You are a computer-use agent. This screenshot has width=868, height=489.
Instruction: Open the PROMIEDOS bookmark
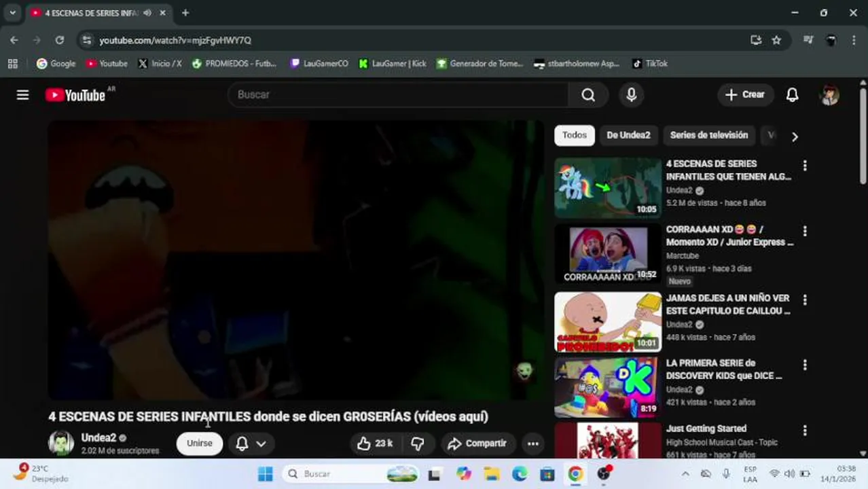pyautogui.click(x=234, y=63)
